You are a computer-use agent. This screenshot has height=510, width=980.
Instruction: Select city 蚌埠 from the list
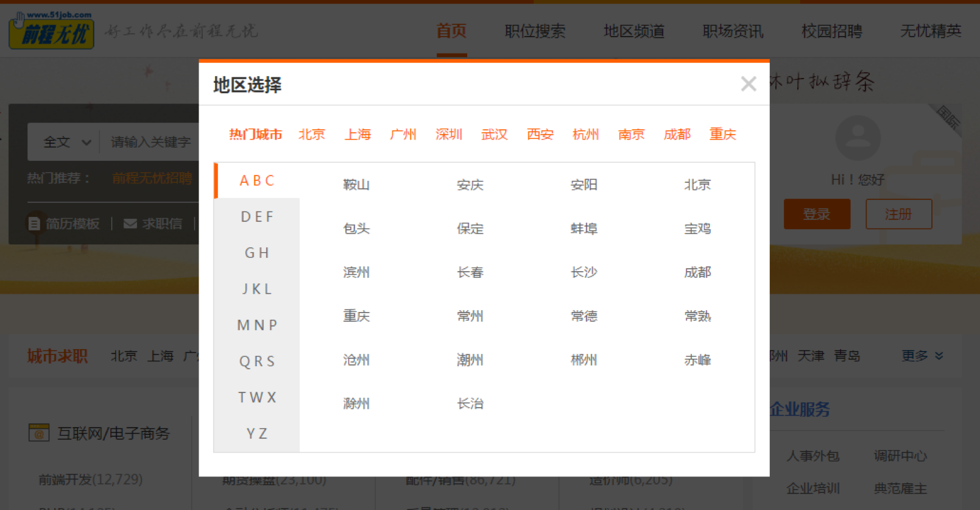tap(584, 228)
